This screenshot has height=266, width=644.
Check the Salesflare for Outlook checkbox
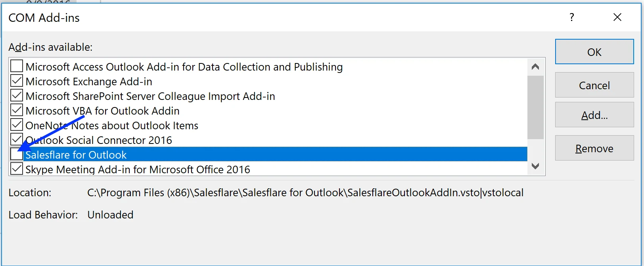17,155
